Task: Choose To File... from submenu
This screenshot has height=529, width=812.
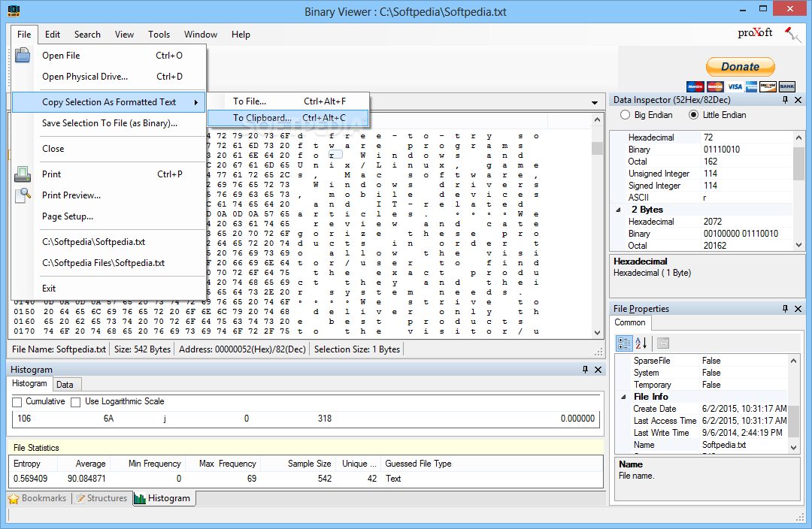Action: point(288,101)
